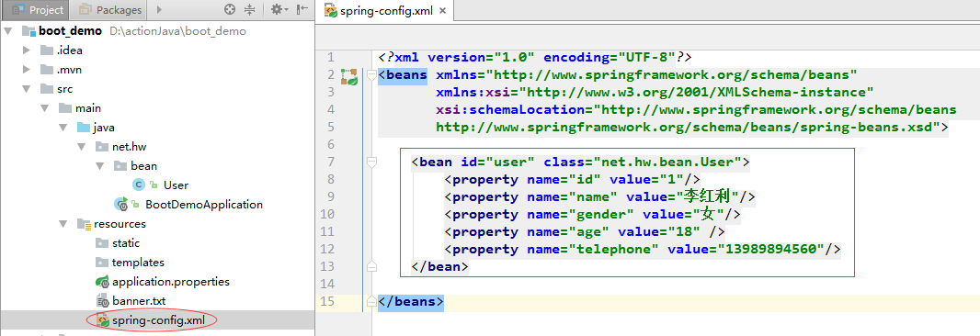The height and width of the screenshot is (336, 980).
Task: Click the boot_demo module folder icon
Action: (28, 31)
